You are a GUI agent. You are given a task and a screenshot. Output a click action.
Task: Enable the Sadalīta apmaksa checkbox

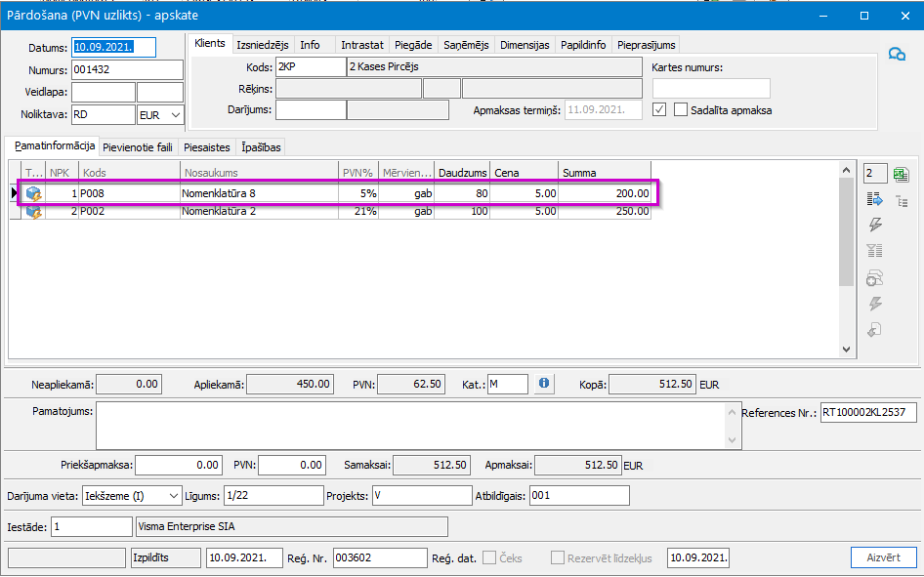pyautogui.click(x=681, y=109)
